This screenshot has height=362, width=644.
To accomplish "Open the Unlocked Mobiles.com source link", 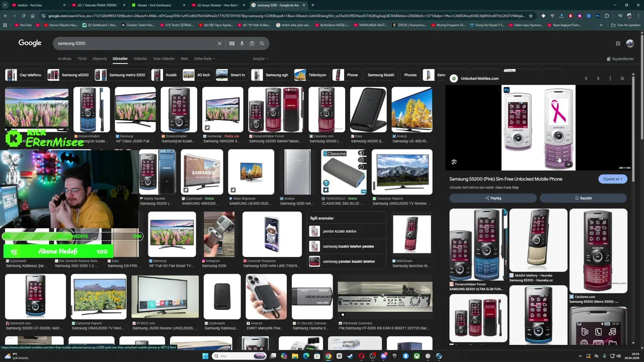I will click(x=479, y=78).
